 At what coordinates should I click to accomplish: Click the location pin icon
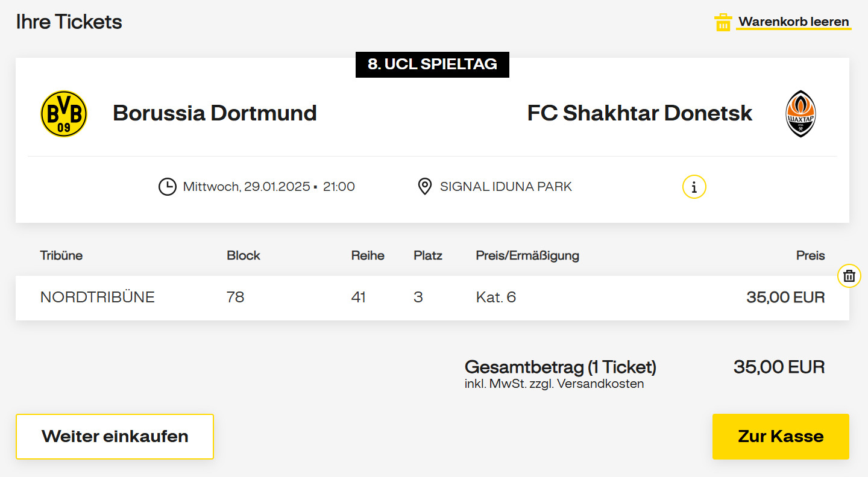424,187
